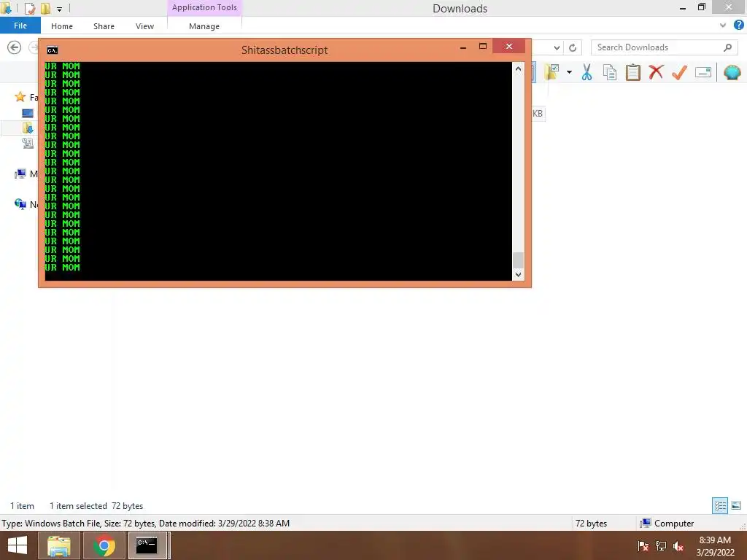This screenshot has width=747, height=560.
Task: Select the computer icon in navigation pane
Action: coord(20,174)
